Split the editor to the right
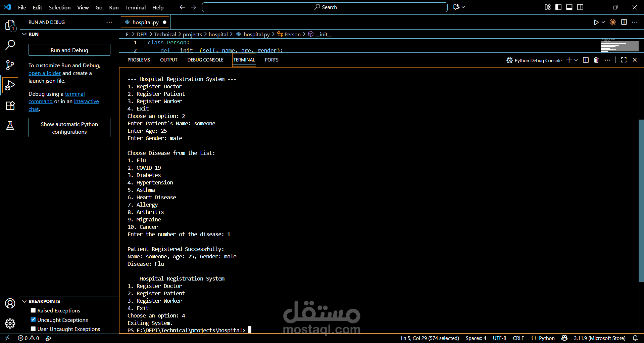Image resolution: width=644 pixels, height=343 pixels. tap(624, 22)
